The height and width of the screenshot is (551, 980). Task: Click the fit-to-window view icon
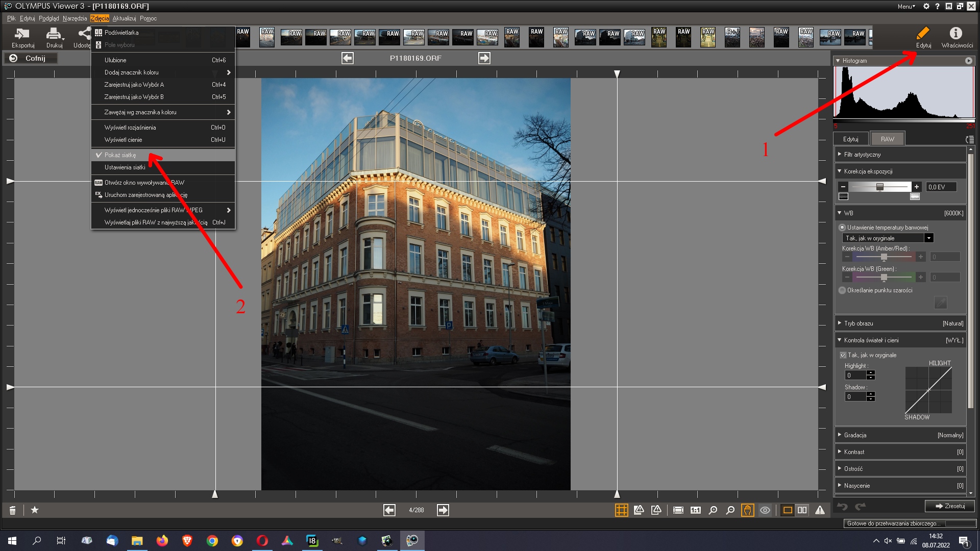[x=678, y=510]
